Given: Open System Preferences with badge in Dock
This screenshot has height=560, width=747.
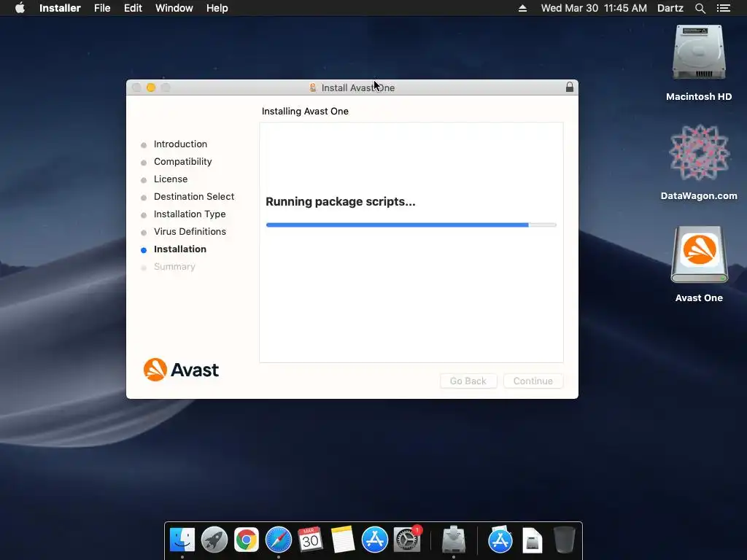Looking at the screenshot, I should coord(407,539).
